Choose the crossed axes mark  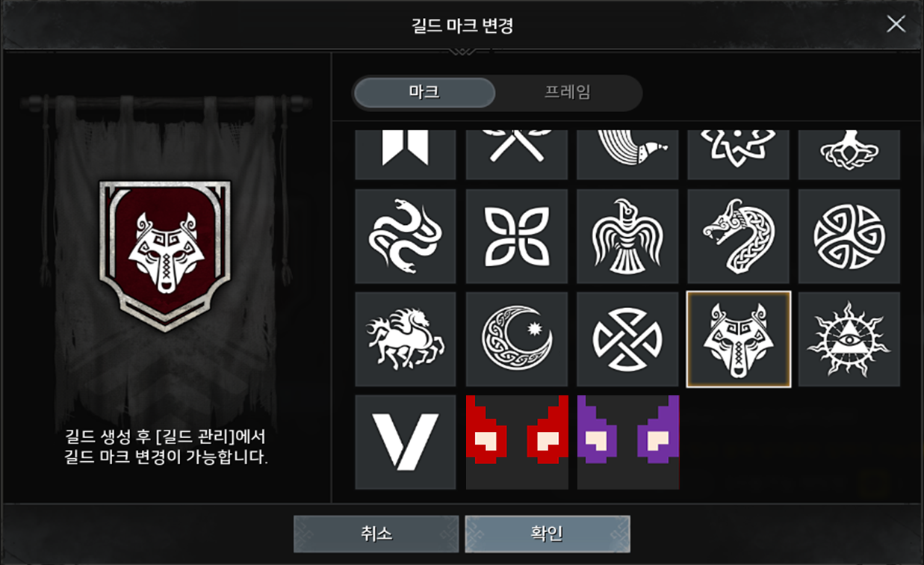click(x=517, y=155)
